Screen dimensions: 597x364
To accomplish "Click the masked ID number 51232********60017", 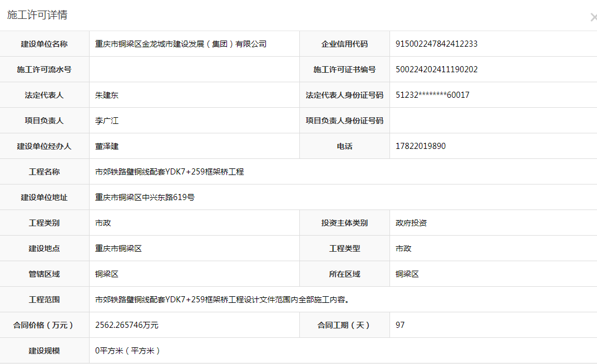I will [432, 95].
